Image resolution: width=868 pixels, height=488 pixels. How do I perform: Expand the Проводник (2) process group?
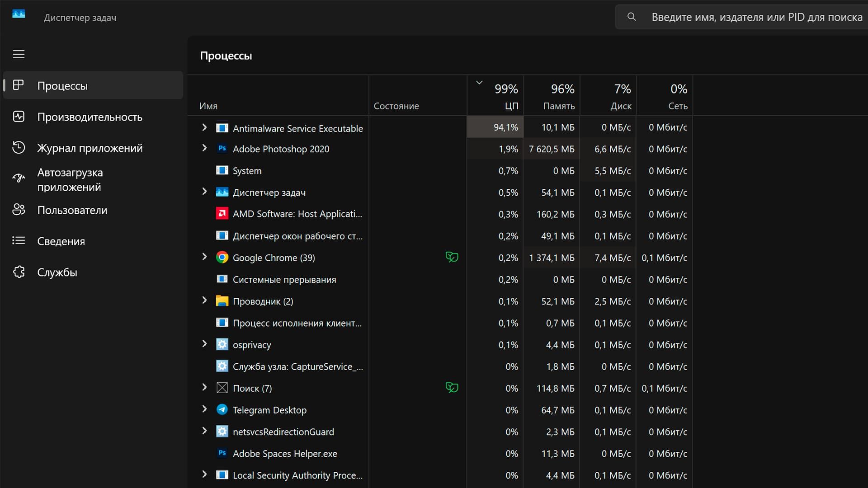204,300
